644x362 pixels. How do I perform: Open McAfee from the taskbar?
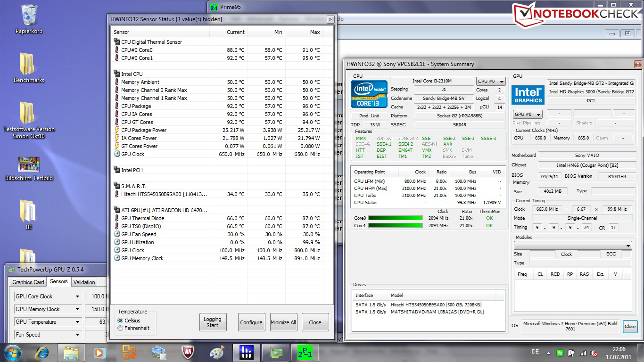point(188,353)
